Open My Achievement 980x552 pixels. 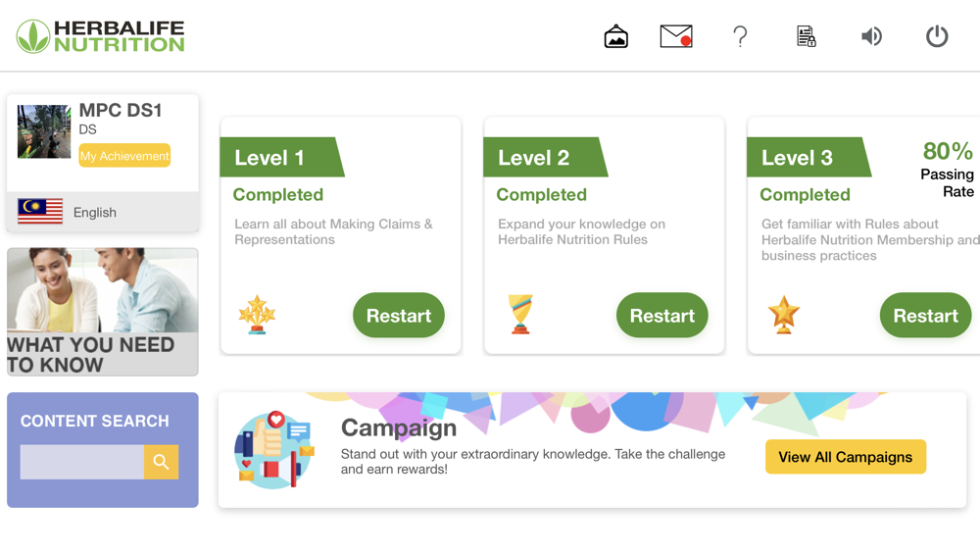point(124,156)
